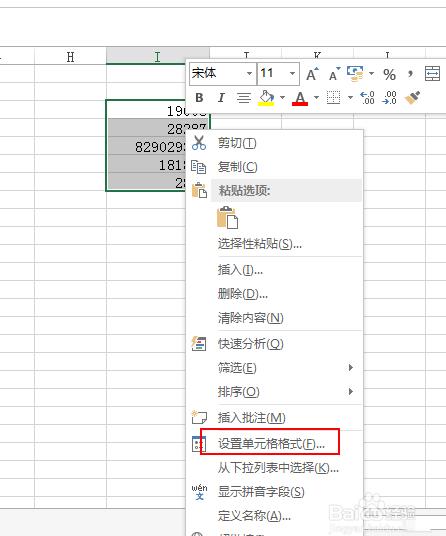
Task: Open the 宋体 font name dropdown
Action: point(249,73)
